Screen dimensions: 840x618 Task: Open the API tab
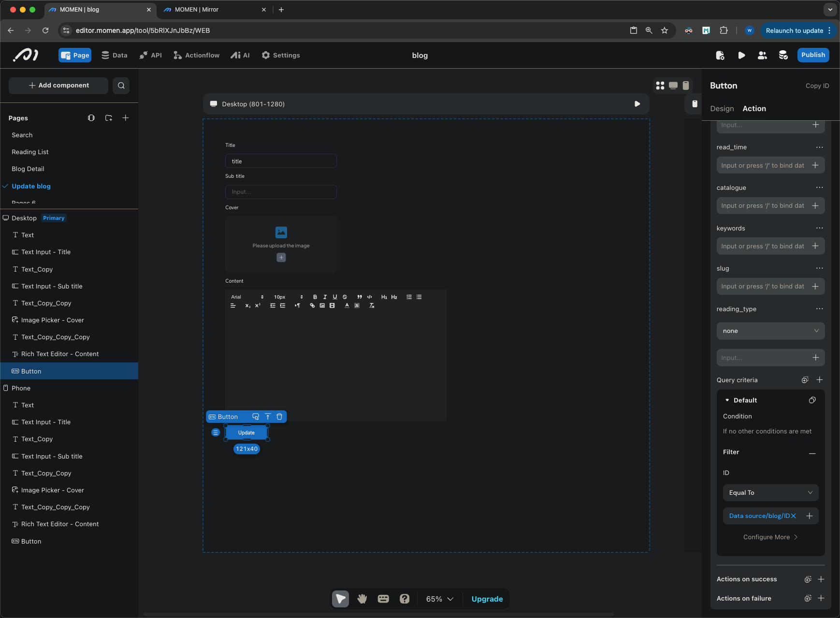[150, 56]
